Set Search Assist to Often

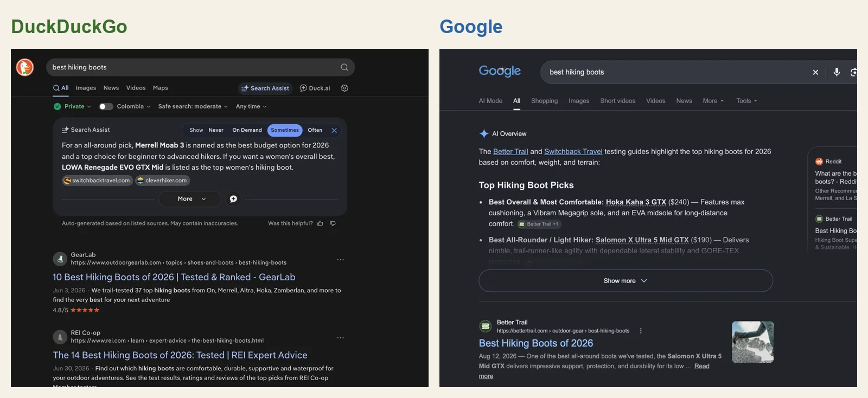coord(315,130)
